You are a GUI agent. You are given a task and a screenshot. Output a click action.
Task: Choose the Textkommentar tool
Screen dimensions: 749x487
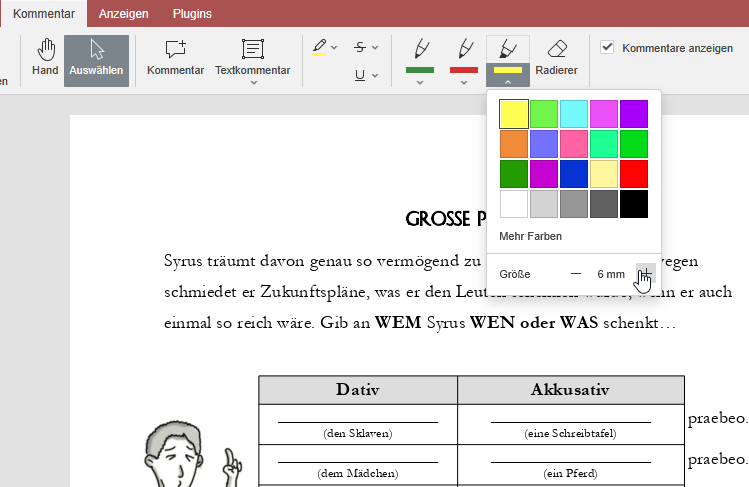[252, 57]
